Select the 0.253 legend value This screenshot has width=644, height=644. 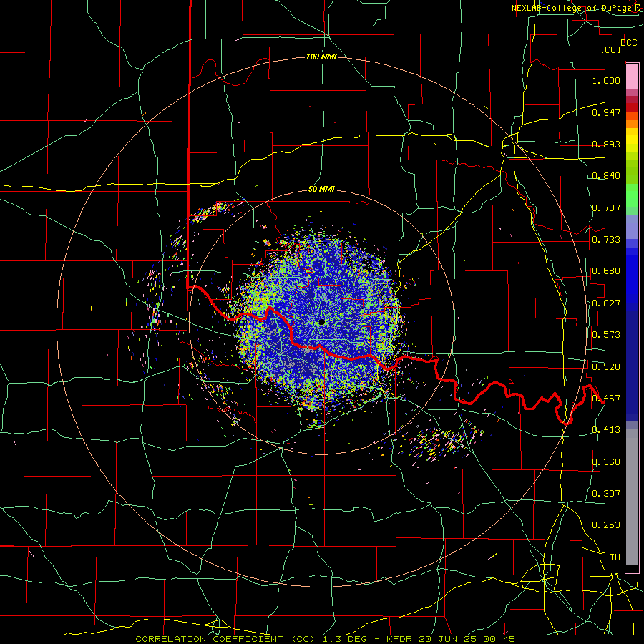[x=606, y=525]
